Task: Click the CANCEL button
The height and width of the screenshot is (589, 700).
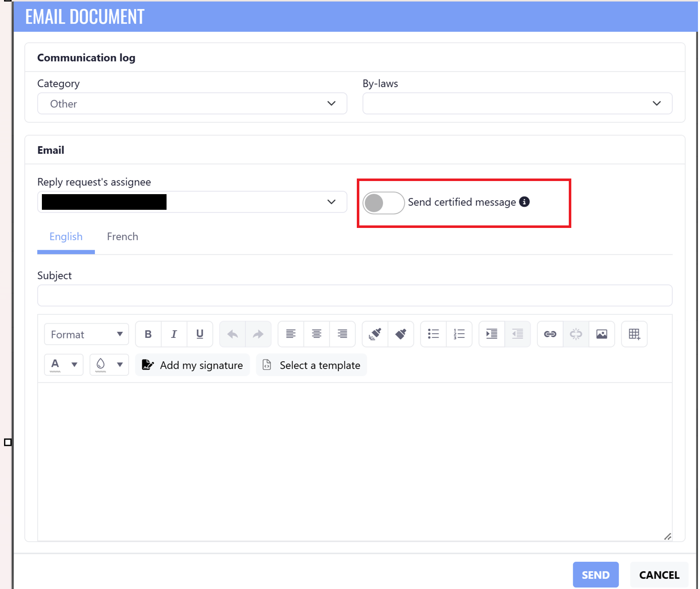Action: click(x=659, y=575)
